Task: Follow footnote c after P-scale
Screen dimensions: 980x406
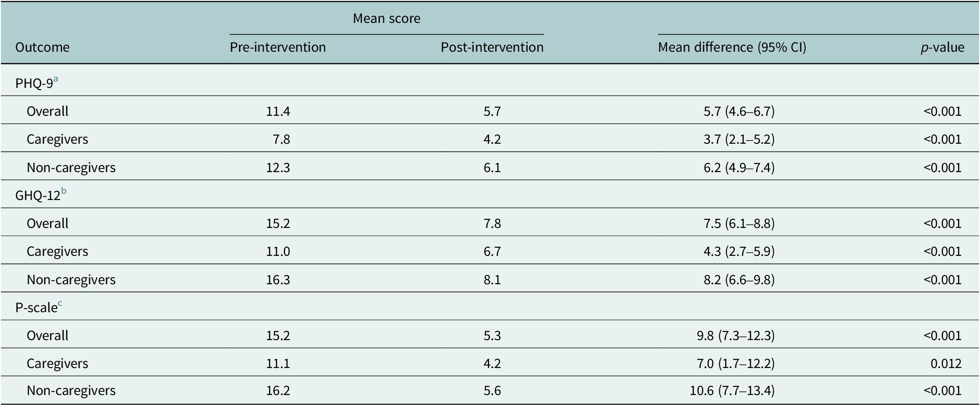Action: [60, 303]
